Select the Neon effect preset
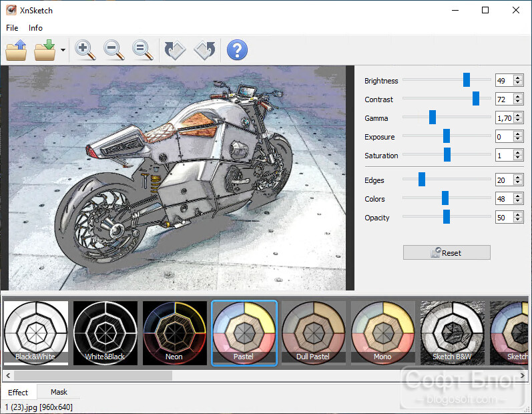This screenshot has width=532, height=414. click(x=175, y=333)
